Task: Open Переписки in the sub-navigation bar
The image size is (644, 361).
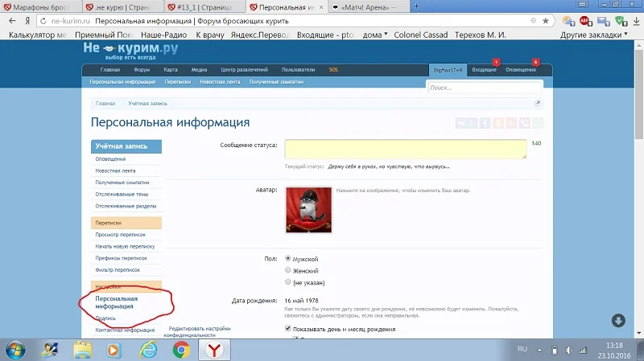Action: [178, 82]
